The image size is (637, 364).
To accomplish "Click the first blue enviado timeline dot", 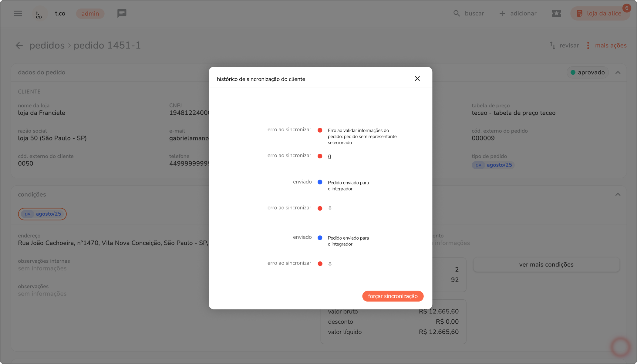I will (320, 182).
